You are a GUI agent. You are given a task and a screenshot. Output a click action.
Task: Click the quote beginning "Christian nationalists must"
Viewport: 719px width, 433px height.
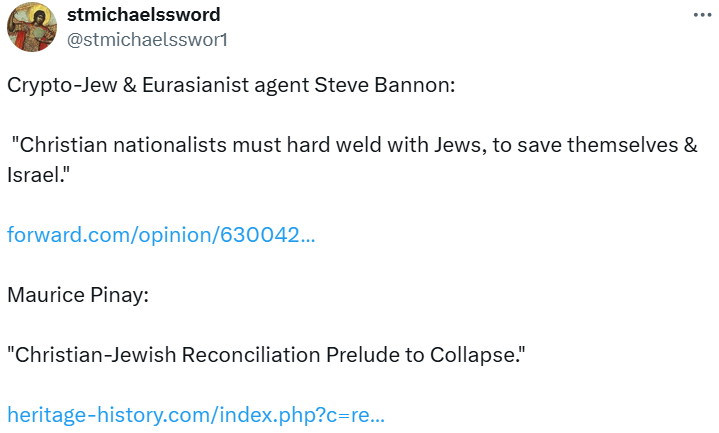(x=352, y=145)
